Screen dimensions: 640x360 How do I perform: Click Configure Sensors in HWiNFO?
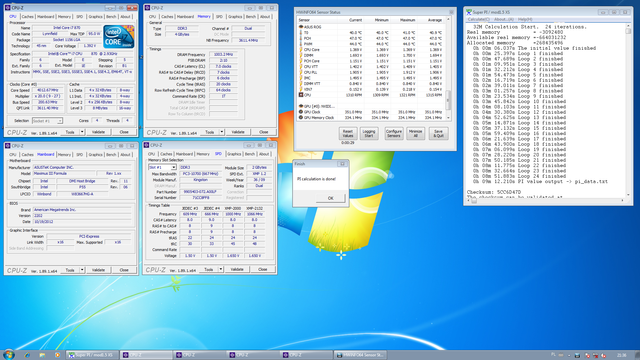394,133
